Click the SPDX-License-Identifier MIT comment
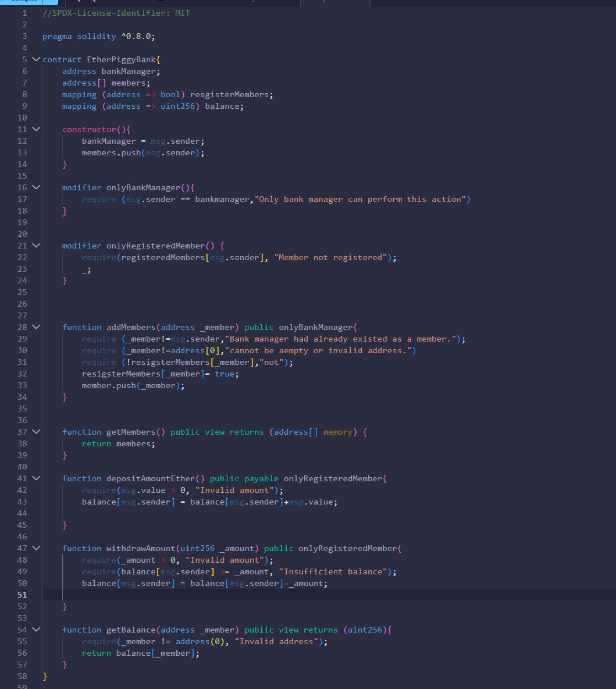 pos(116,13)
